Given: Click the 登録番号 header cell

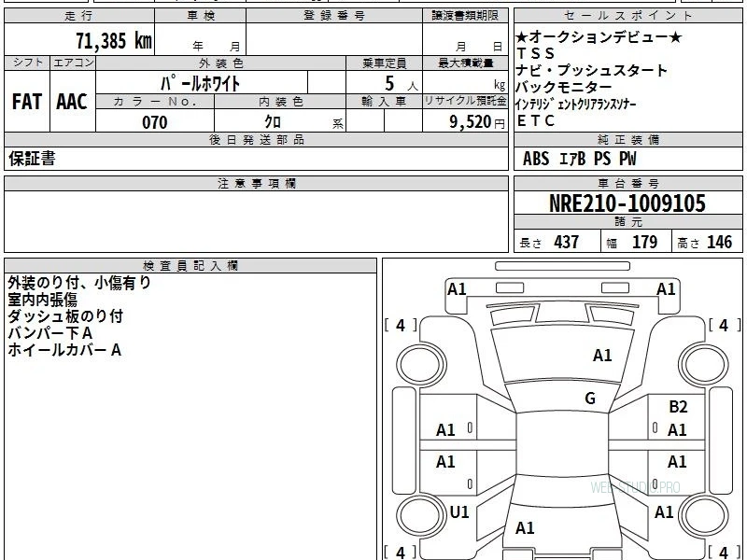Looking at the screenshot, I should click(334, 16).
